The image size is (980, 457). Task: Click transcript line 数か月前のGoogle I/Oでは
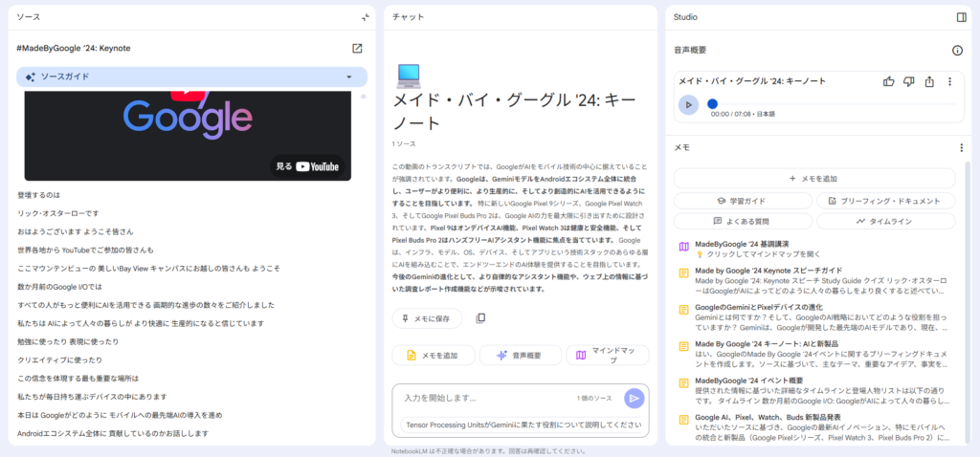coord(59,287)
